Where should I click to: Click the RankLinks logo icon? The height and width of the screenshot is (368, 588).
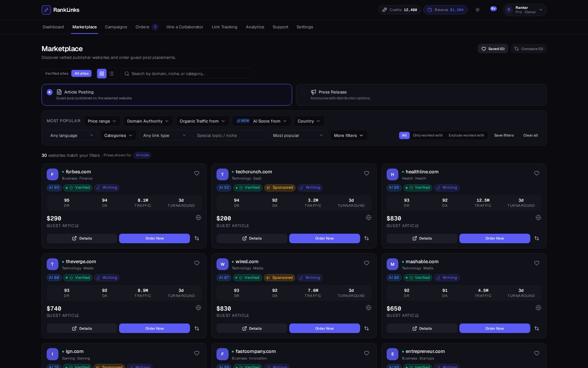click(46, 10)
